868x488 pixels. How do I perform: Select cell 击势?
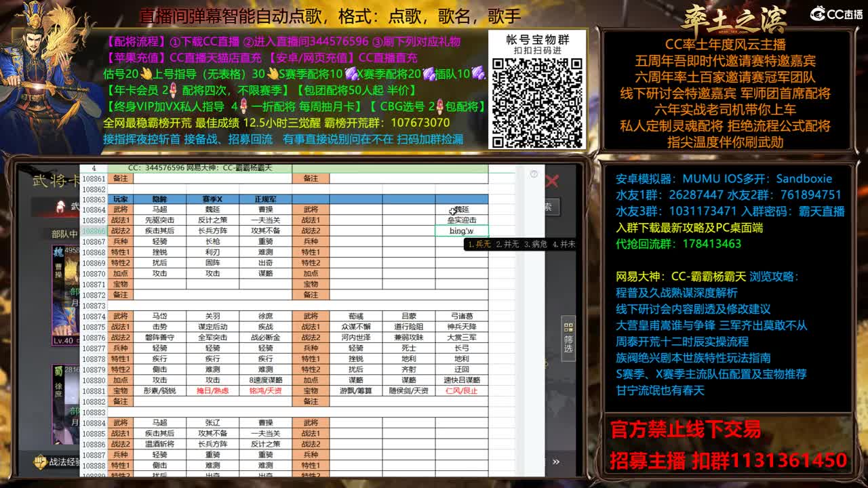point(159,327)
